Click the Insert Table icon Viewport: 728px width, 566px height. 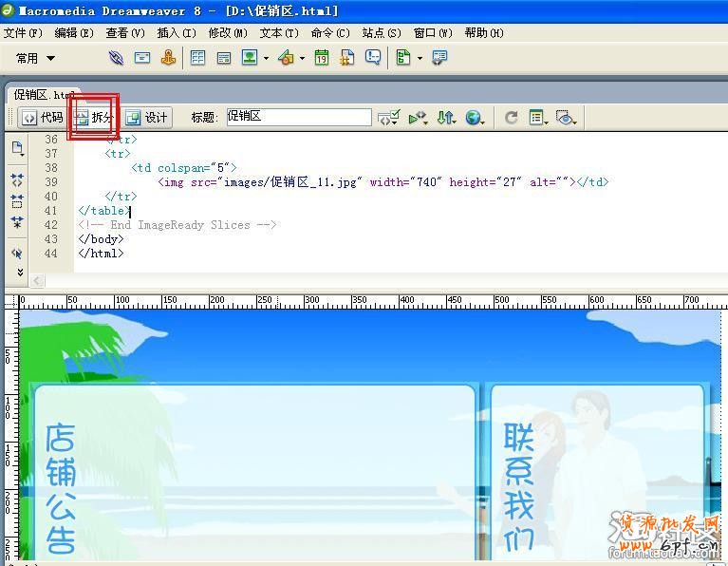198,58
